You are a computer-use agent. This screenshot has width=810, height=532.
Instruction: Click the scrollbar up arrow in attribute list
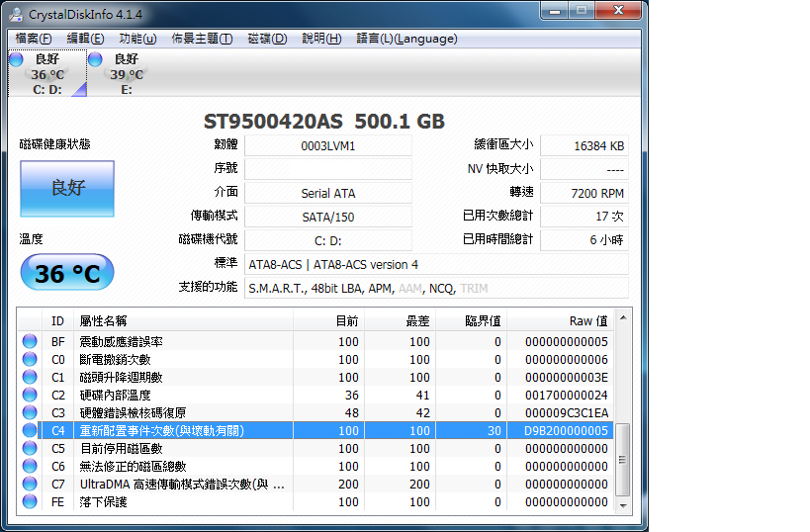623,318
